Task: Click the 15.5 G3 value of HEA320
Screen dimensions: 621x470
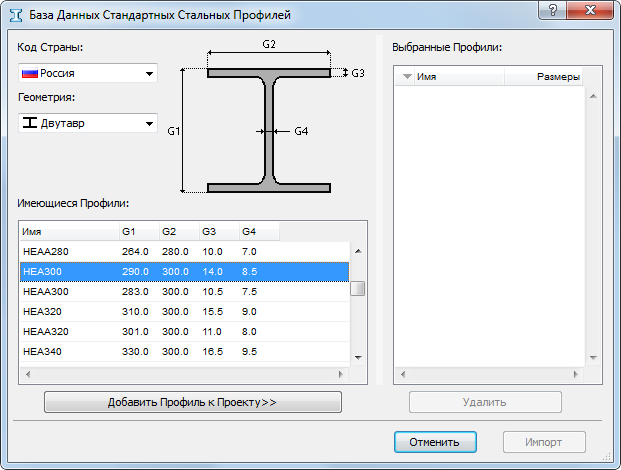Action: 213,312
